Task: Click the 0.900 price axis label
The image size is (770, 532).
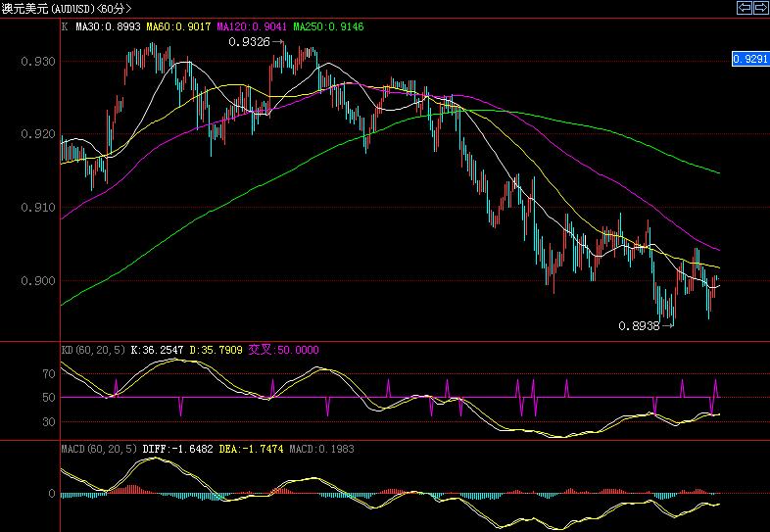Action: pyautogui.click(x=38, y=280)
